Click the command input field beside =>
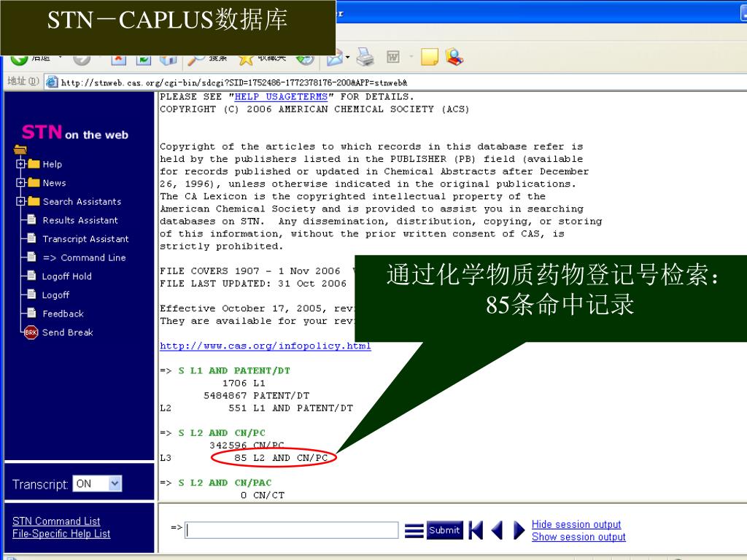Screen dimensions: 747x560 coord(292,530)
